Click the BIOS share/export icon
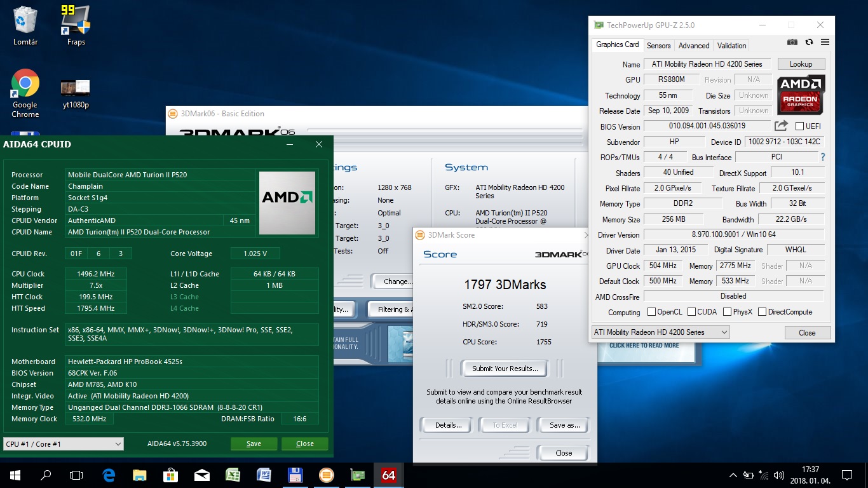868x488 pixels. click(x=782, y=126)
